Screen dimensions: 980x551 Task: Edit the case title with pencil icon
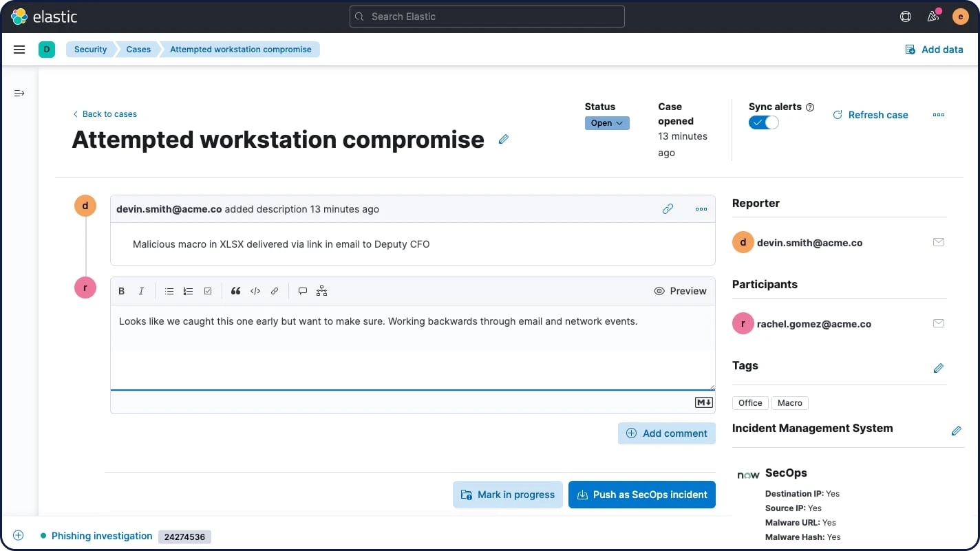[503, 139]
